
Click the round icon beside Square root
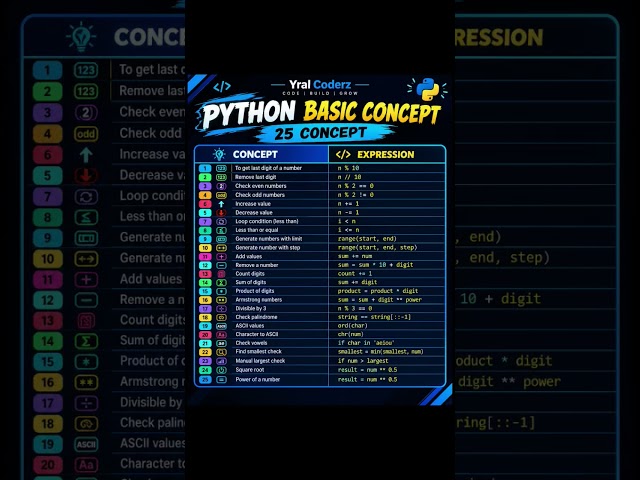pyautogui.click(x=221, y=370)
